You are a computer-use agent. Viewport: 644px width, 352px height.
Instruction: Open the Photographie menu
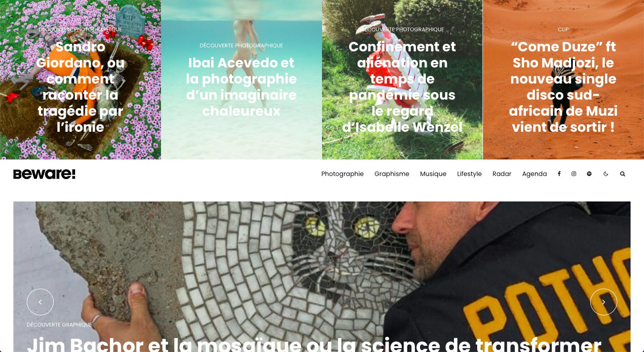(x=343, y=174)
